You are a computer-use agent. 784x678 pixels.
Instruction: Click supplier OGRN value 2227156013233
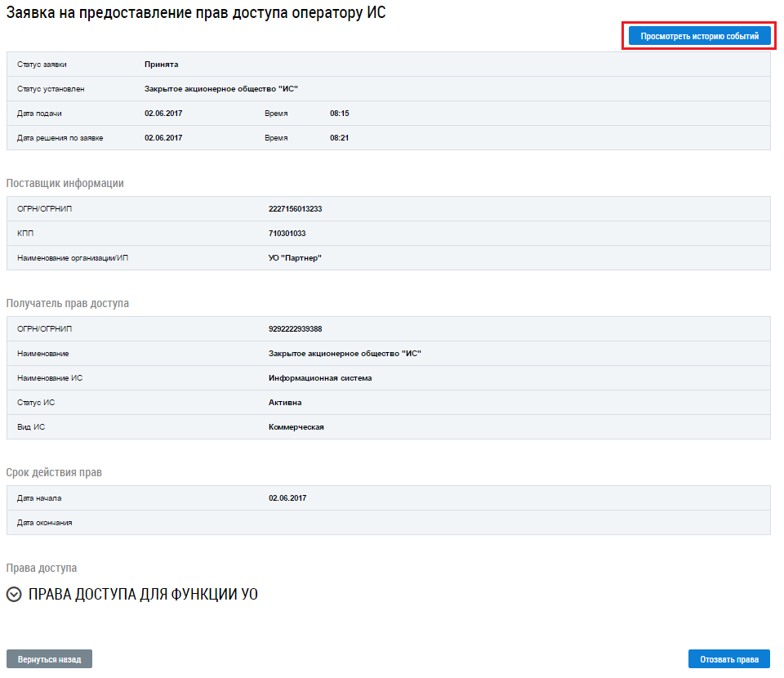coord(295,209)
